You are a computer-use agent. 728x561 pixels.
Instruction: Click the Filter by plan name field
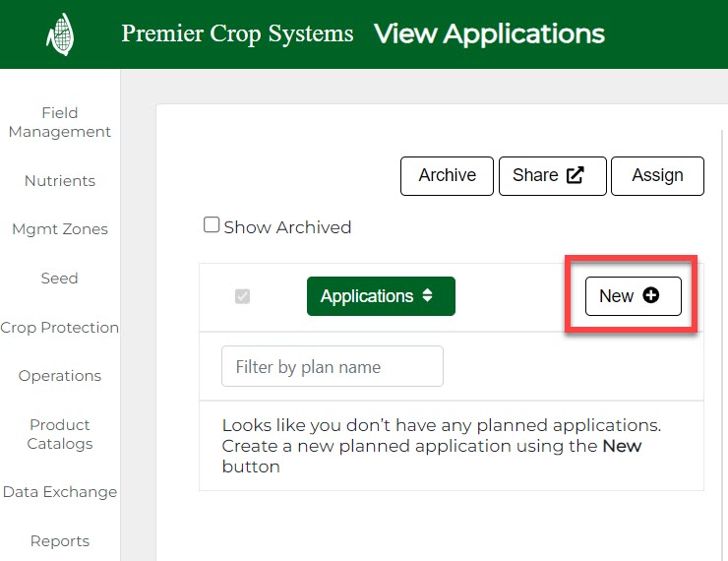pyautogui.click(x=333, y=366)
